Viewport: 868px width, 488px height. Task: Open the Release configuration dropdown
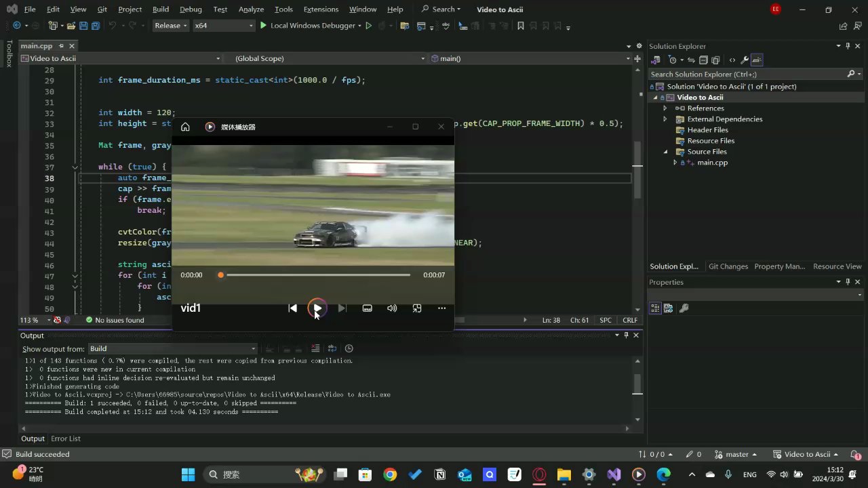[x=170, y=26]
